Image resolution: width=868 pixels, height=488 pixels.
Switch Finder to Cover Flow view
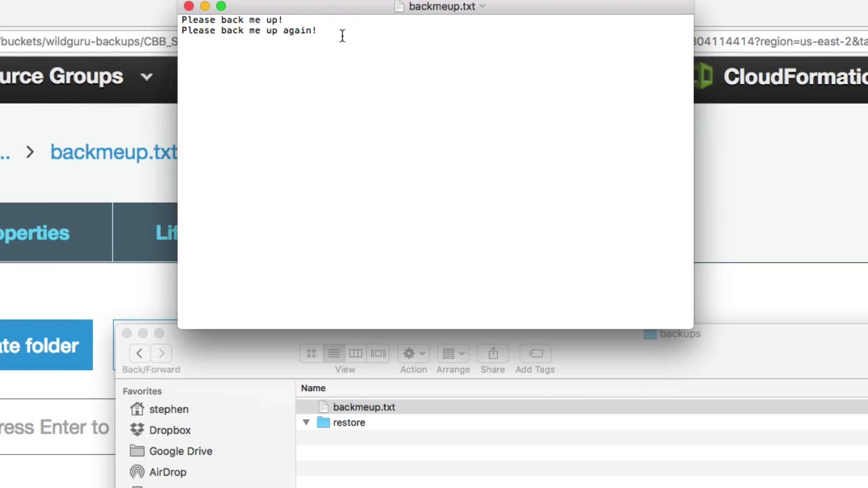coord(378,353)
